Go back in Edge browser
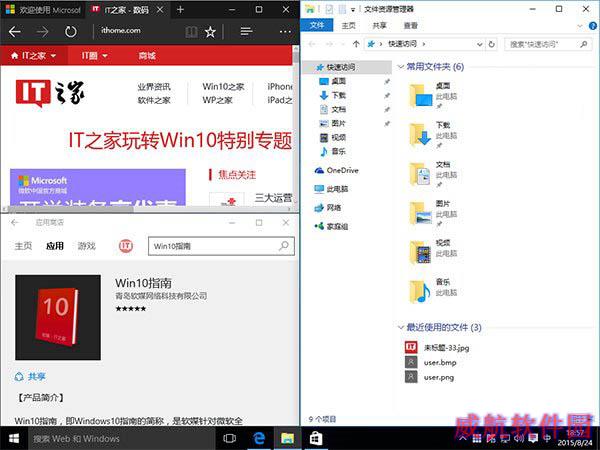The width and height of the screenshot is (600, 450). pos(15,31)
